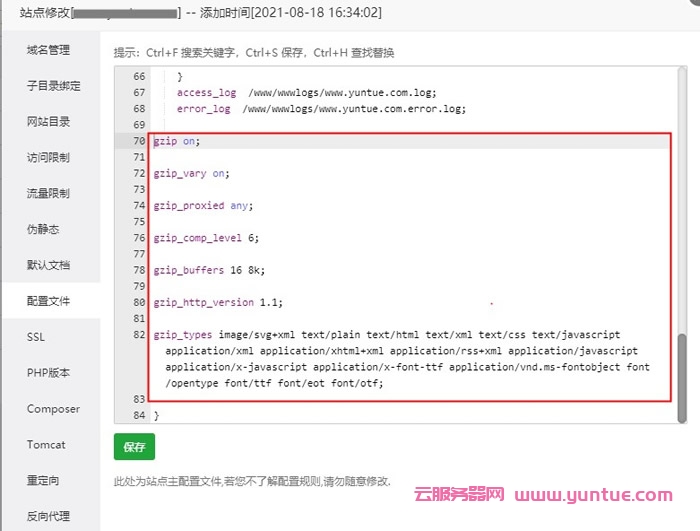Image resolution: width=700 pixels, height=531 pixels.
Task: Click the green 保存 button
Action: (134, 448)
